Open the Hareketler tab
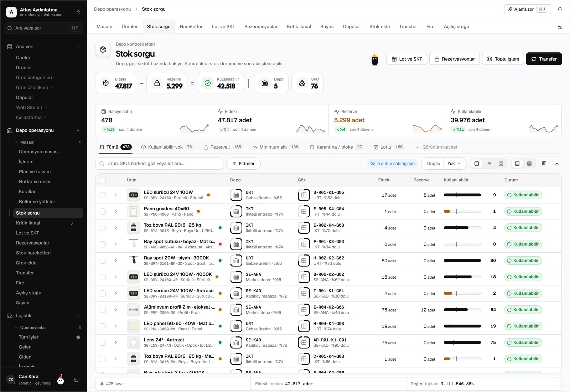This screenshot has width=570, height=392. [191, 27]
